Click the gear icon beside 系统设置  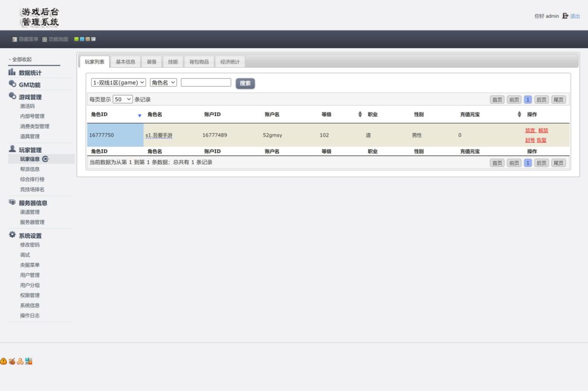(x=12, y=235)
